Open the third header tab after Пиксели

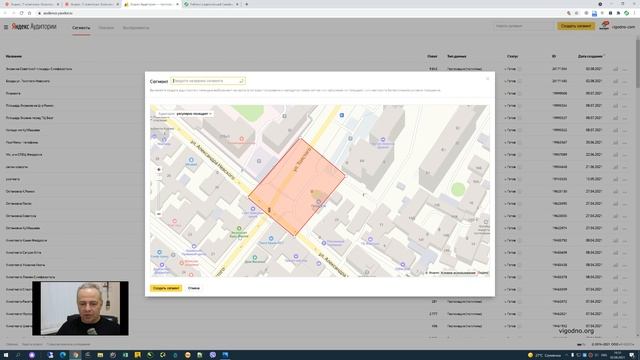pyautogui.click(x=136, y=28)
